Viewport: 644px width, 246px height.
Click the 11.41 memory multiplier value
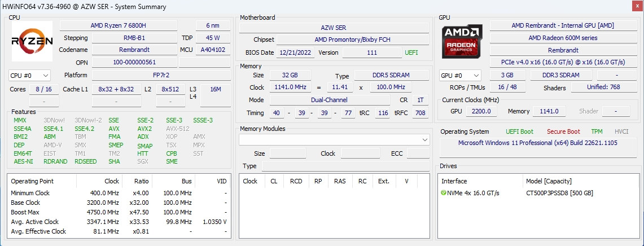[340, 87]
